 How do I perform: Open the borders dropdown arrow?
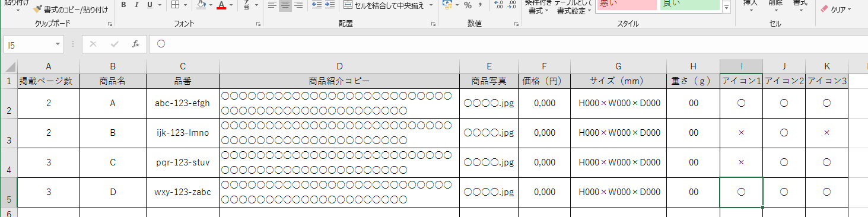tap(186, 5)
